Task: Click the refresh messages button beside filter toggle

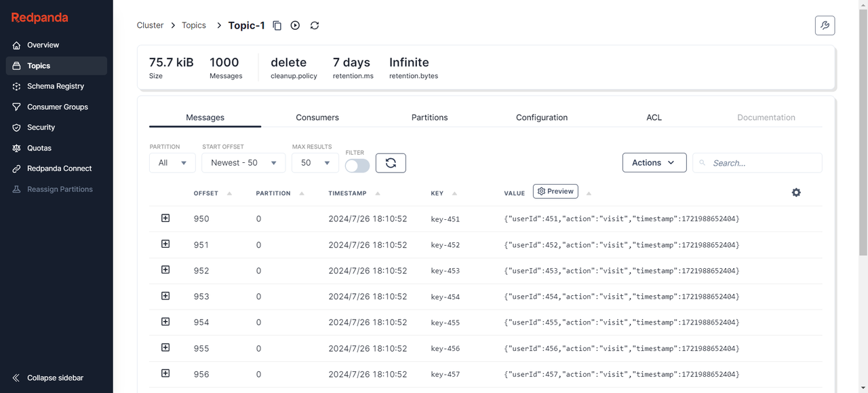Action: point(391,163)
